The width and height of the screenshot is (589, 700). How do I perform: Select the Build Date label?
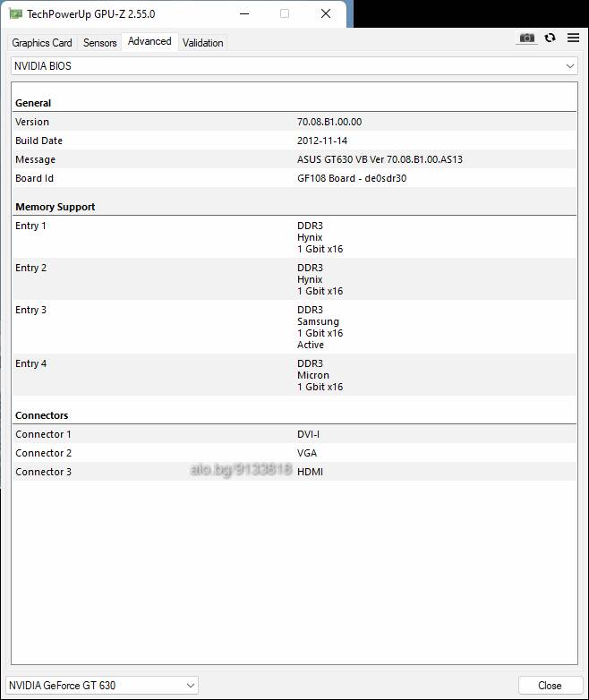pyautogui.click(x=38, y=141)
